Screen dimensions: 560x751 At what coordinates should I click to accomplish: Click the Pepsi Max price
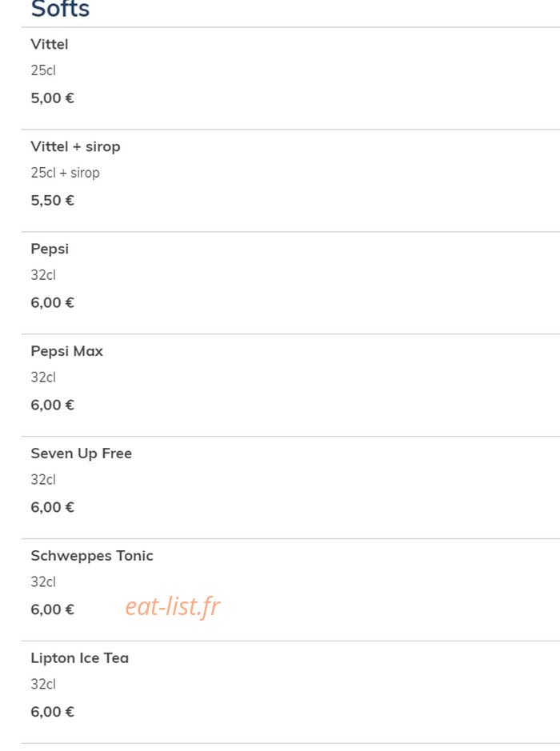coord(52,405)
